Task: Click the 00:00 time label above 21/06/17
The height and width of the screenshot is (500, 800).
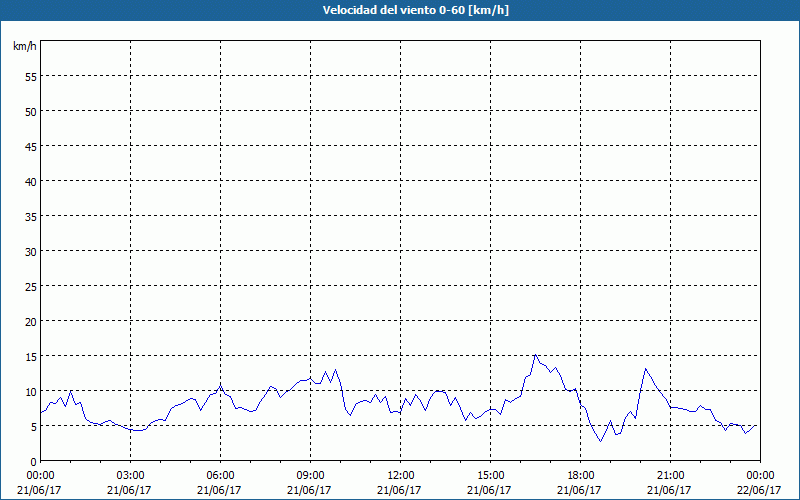Action: pyautogui.click(x=40, y=476)
